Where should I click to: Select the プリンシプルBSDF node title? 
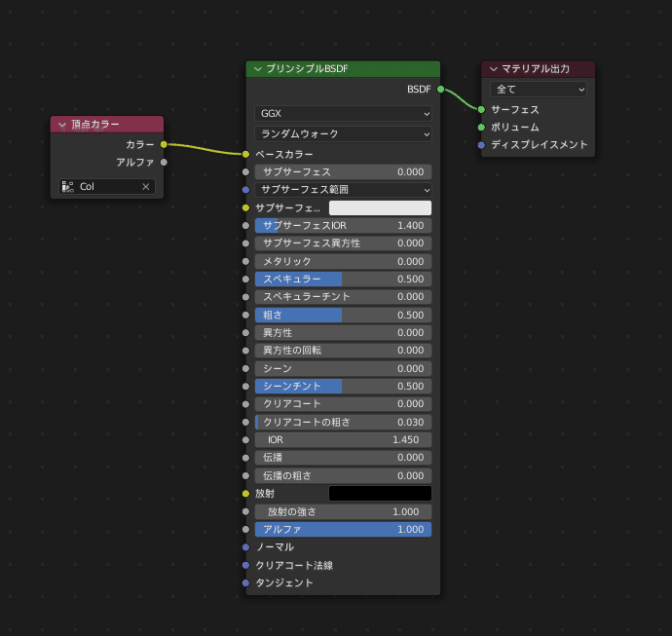(x=307, y=68)
